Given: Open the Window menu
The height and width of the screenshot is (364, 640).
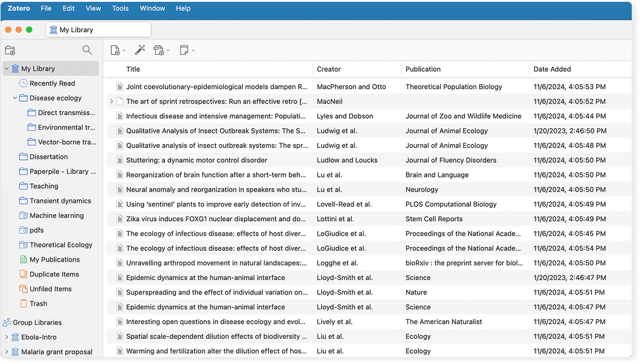Looking at the screenshot, I should [152, 8].
